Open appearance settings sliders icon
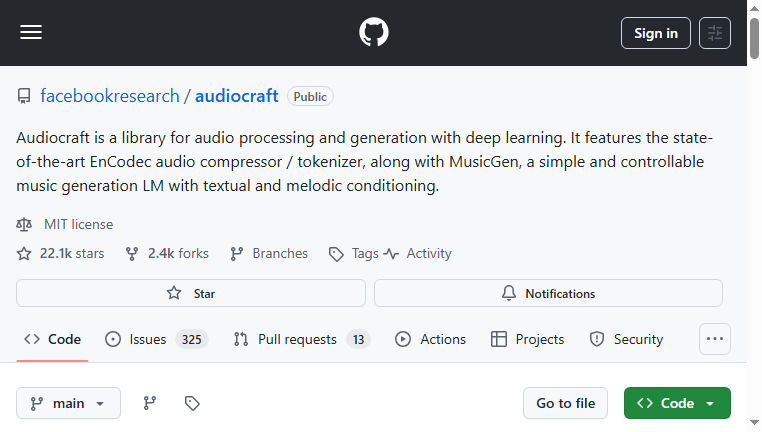 [x=715, y=33]
